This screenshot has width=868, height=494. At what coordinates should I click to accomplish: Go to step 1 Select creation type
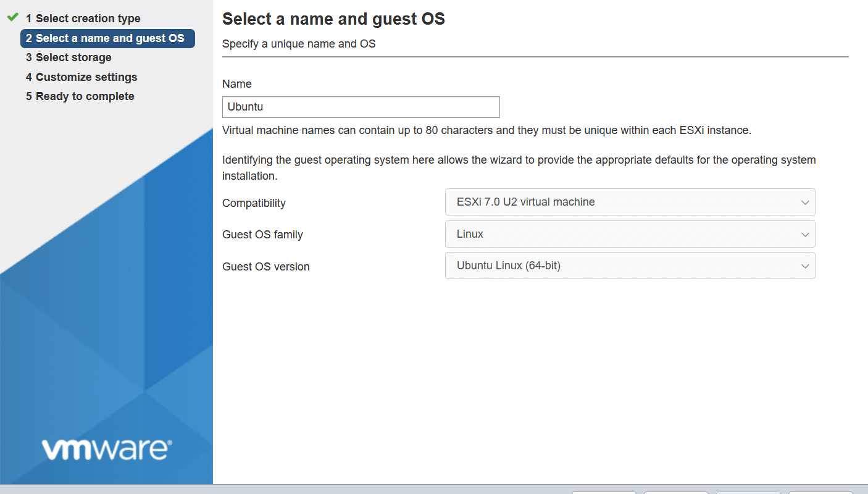click(83, 19)
